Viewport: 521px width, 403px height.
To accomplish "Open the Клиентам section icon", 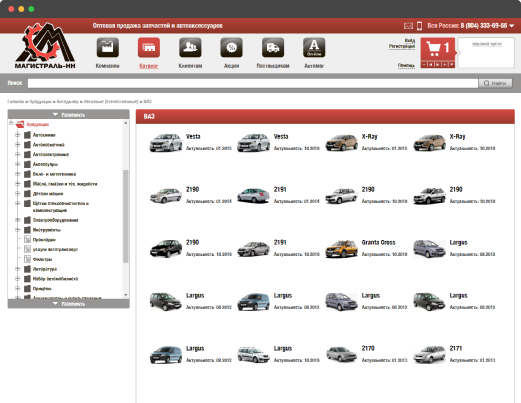I will [190, 48].
